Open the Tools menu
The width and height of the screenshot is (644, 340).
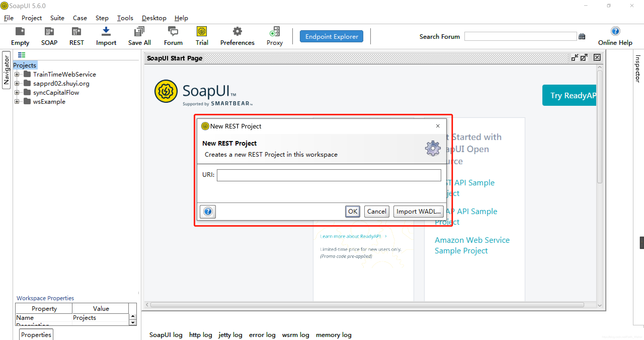coord(125,18)
